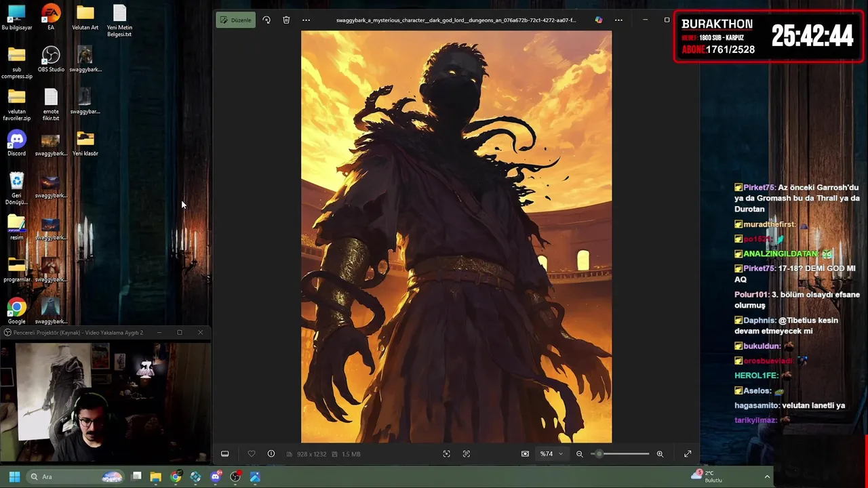Open the EA app desktop icon

click(x=51, y=18)
